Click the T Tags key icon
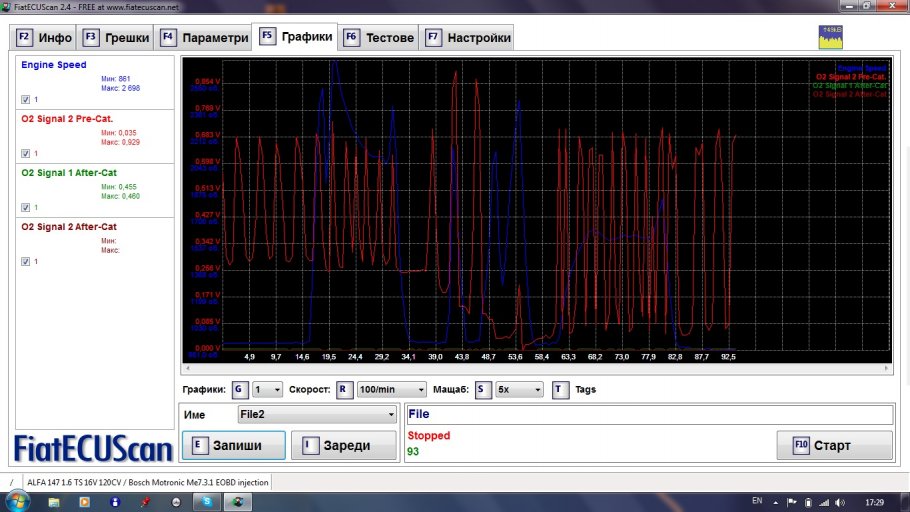The width and height of the screenshot is (910, 512). (x=560, y=389)
